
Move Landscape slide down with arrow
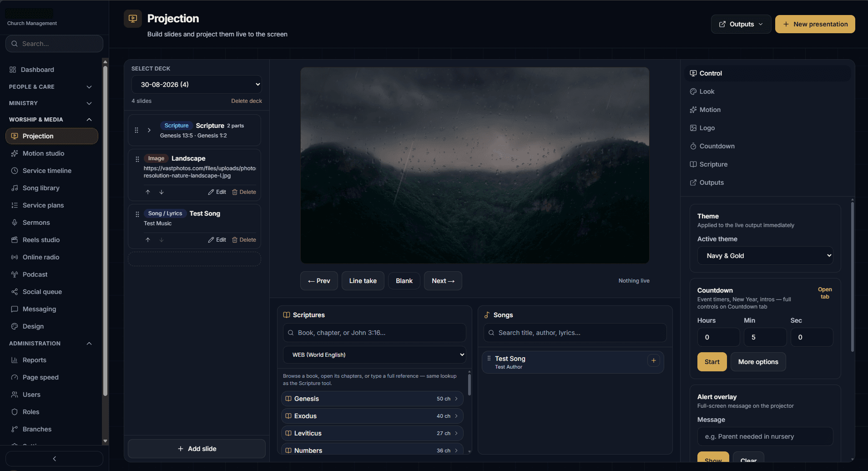(161, 192)
